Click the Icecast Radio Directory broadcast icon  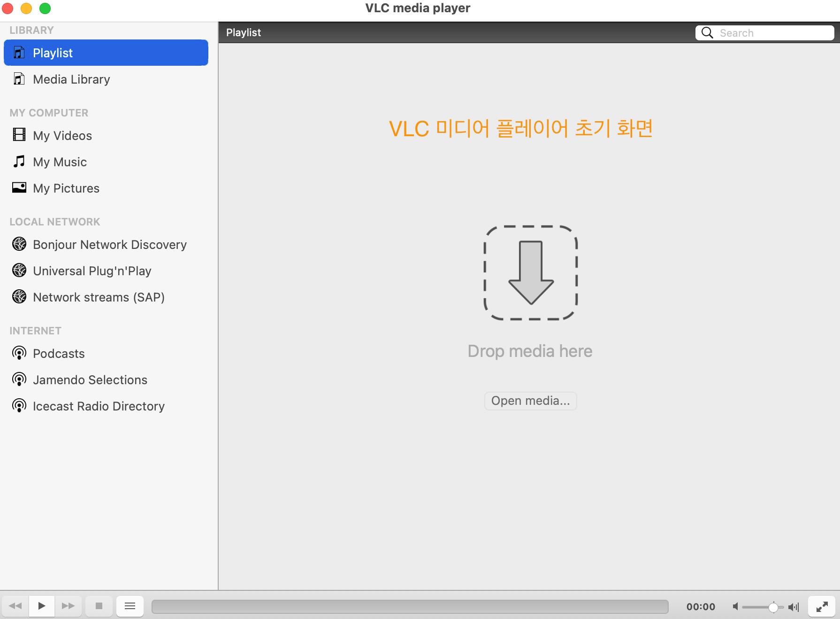[19, 405]
